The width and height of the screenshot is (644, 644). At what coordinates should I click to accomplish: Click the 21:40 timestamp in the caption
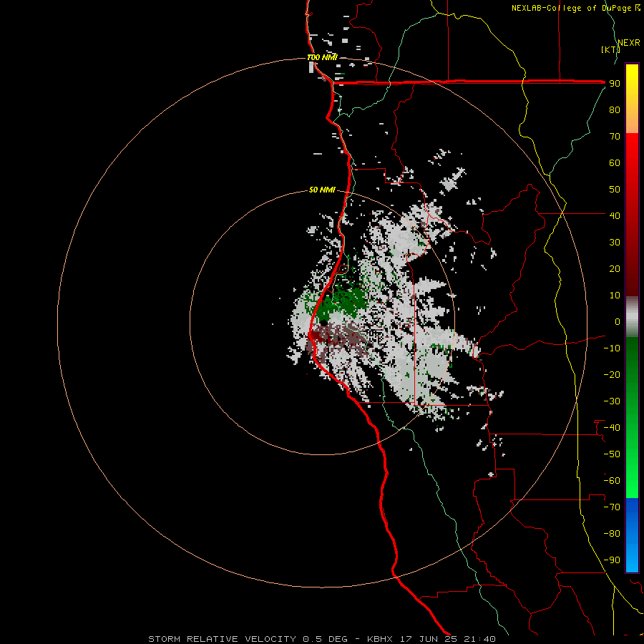click(479, 639)
